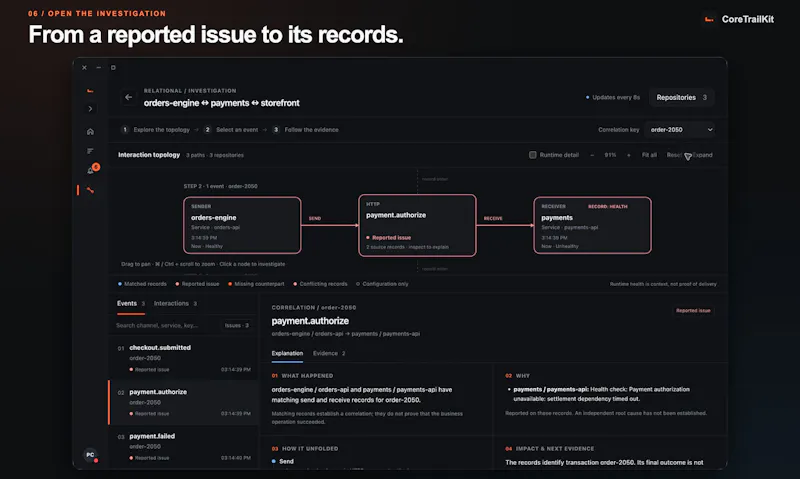Open the list/filter view in the sidebar
800x479 pixels.
coord(90,150)
